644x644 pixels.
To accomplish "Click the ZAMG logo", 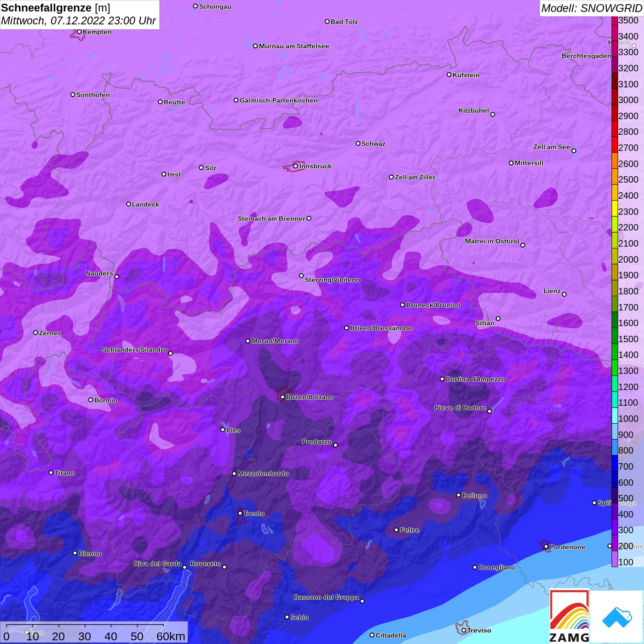I will [569, 616].
